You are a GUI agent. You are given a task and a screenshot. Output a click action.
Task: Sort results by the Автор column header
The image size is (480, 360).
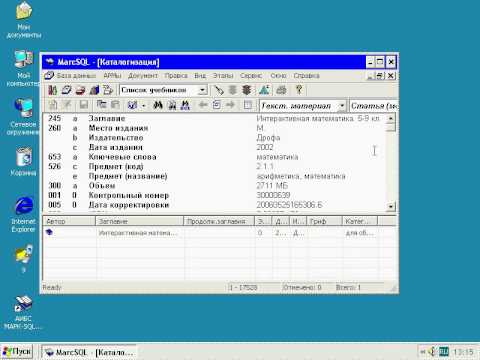(x=69, y=221)
